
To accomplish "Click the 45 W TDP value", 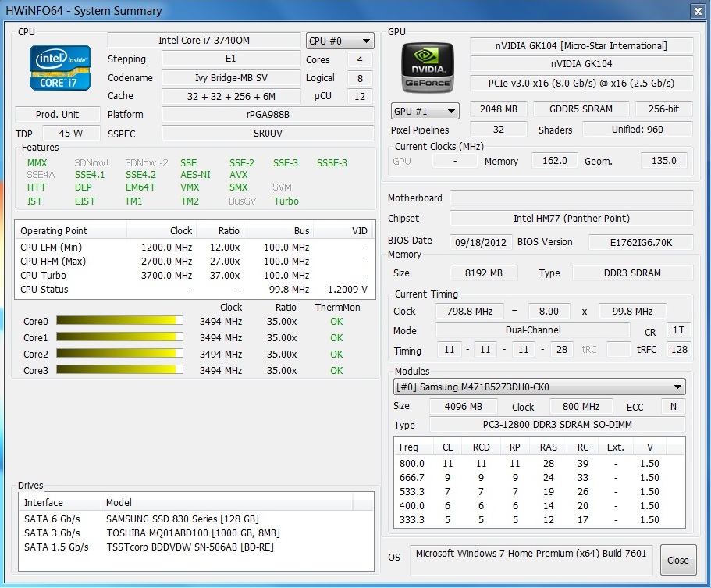I will coord(71,134).
